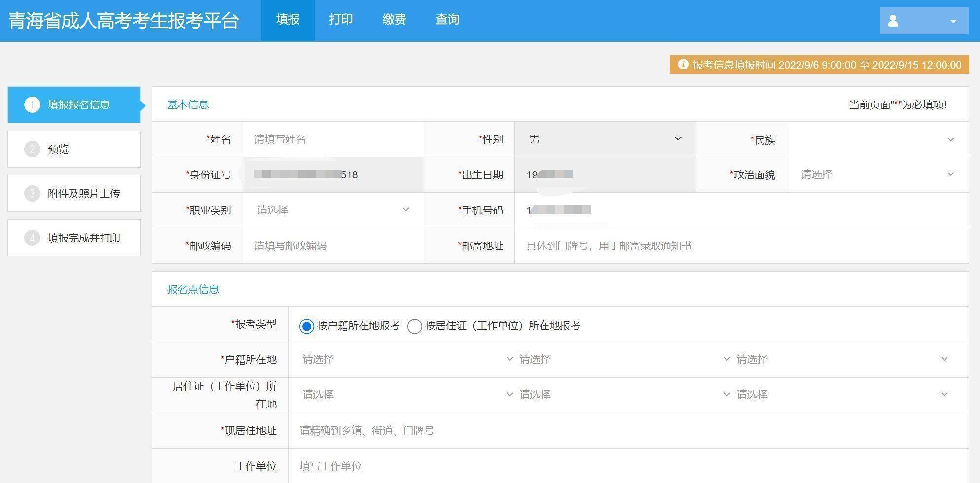This screenshot has width=980, height=483.
Task: Click the info icon in orange notice banner
Action: click(683, 65)
